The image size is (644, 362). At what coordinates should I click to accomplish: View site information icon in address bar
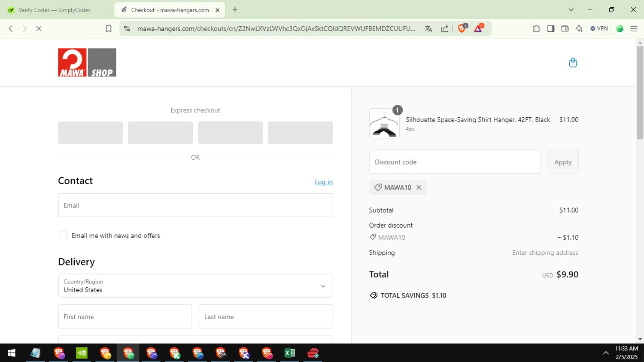point(127,29)
